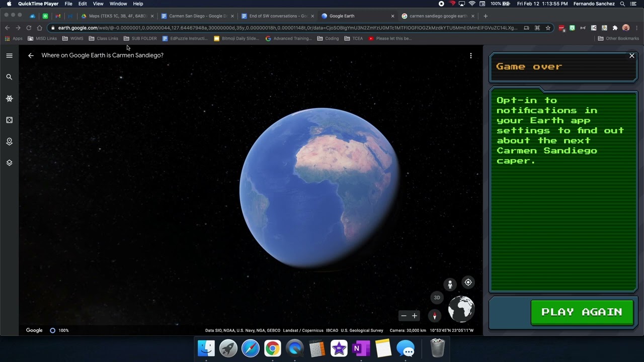Viewport: 644px width, 362px height.
Task: Fly to your location target icon
Action: (468, 283)
